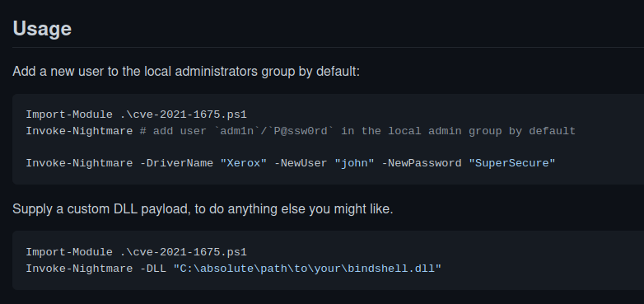Click the '-DLL' parameter

(x=153, y=269)
